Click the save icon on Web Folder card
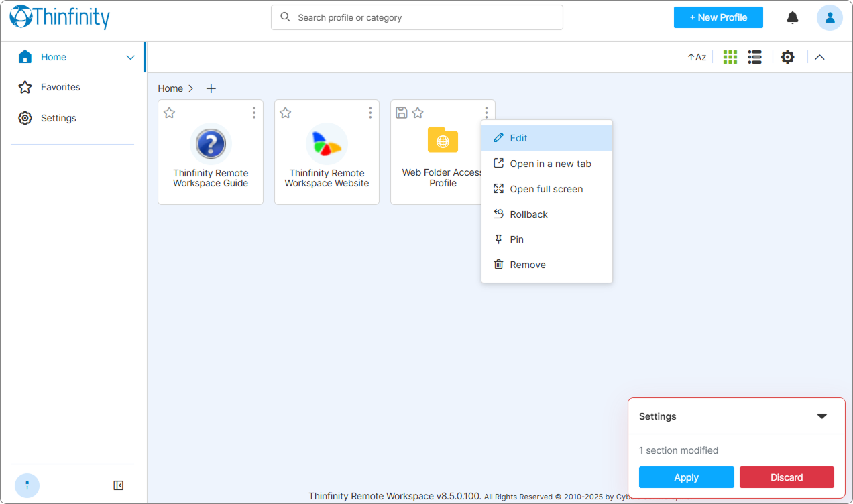853x504 pixels. pos(402,113)
